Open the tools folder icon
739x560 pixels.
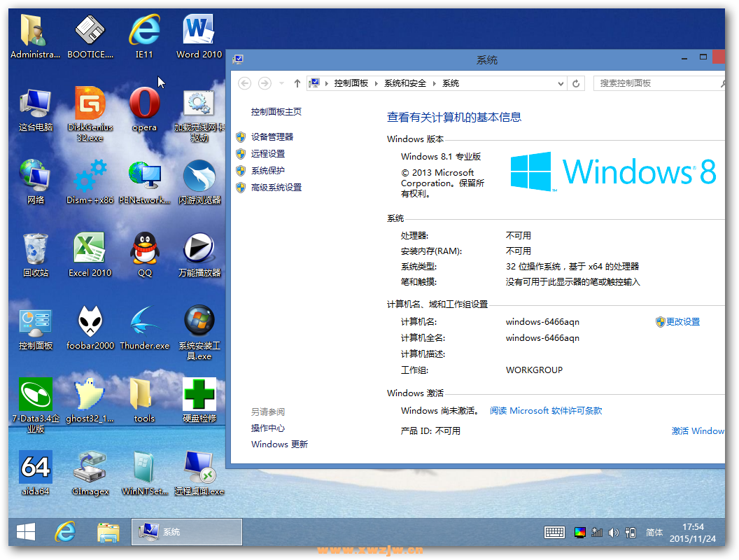coord(143,400)
